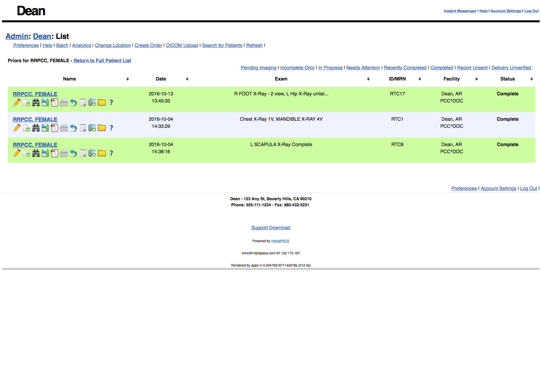Click paperclip attachment icon in Chest X-Ray row

(92, 128)
